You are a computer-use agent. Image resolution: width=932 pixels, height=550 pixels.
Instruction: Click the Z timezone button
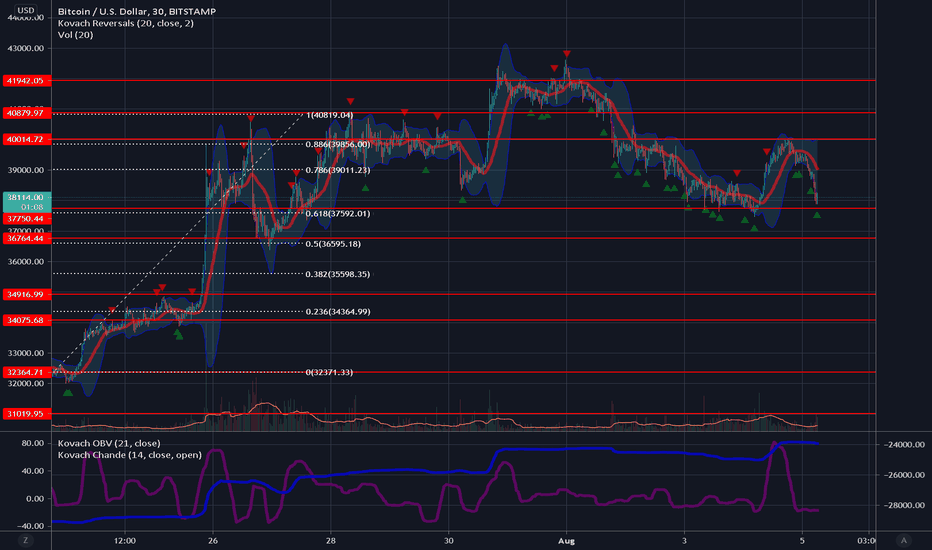point(25,540)
